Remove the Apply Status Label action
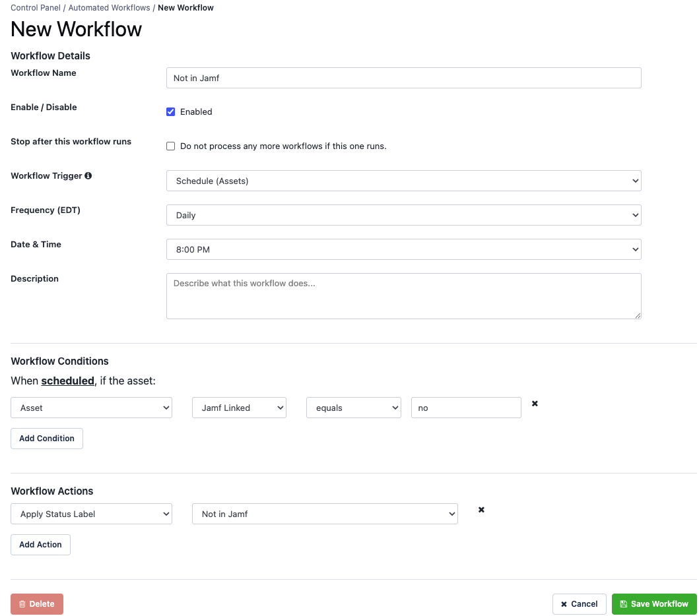Viewport: 699px width, 616px height. pyautogui.click(x=481, y=510)
